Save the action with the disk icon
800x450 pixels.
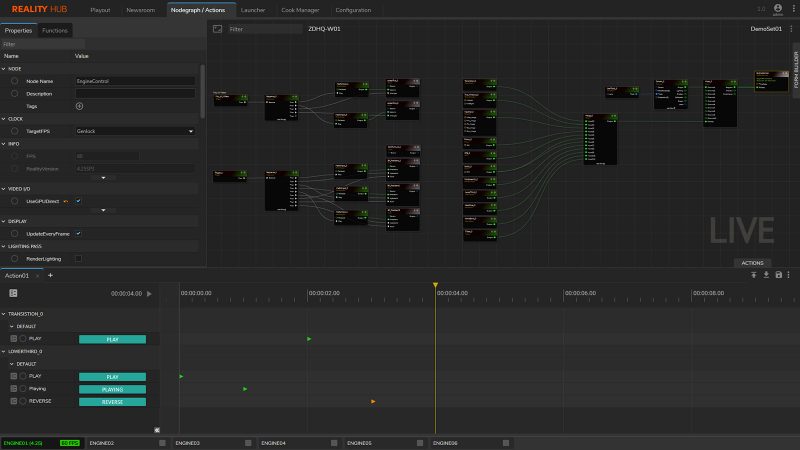779,275
